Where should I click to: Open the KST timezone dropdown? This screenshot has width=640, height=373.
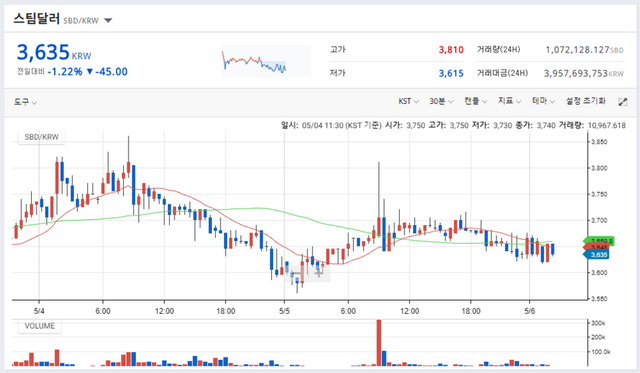click(408, 101)
